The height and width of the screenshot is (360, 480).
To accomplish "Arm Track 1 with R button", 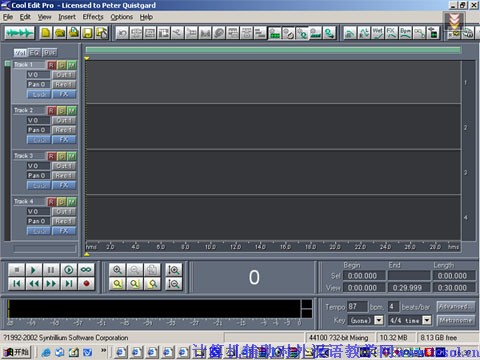I will pyautogui.click(x=51, y=65).
